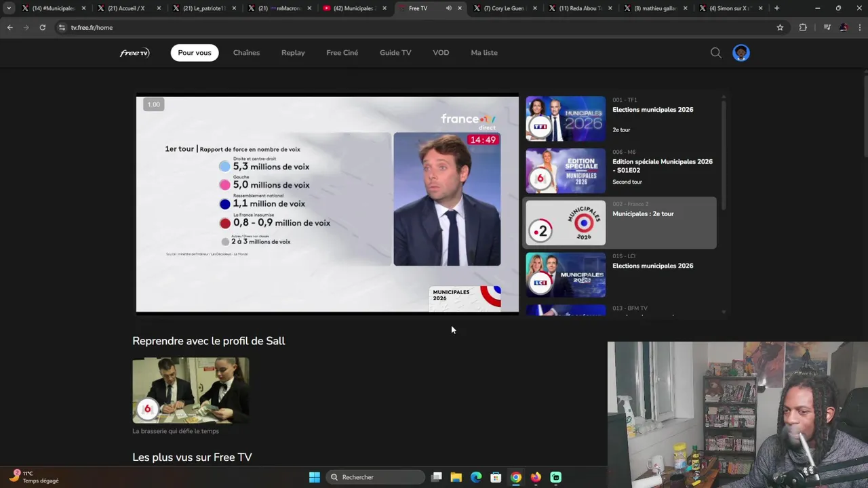Screen dimensions: 868x488
Task: Bookmark this page with the star icon
Action: (x=780, y=27)
